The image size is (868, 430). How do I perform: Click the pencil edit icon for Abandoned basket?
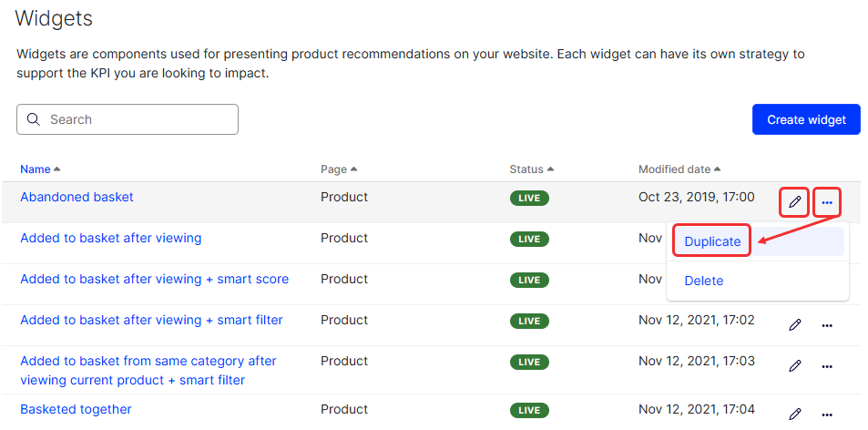pos(794,202)
